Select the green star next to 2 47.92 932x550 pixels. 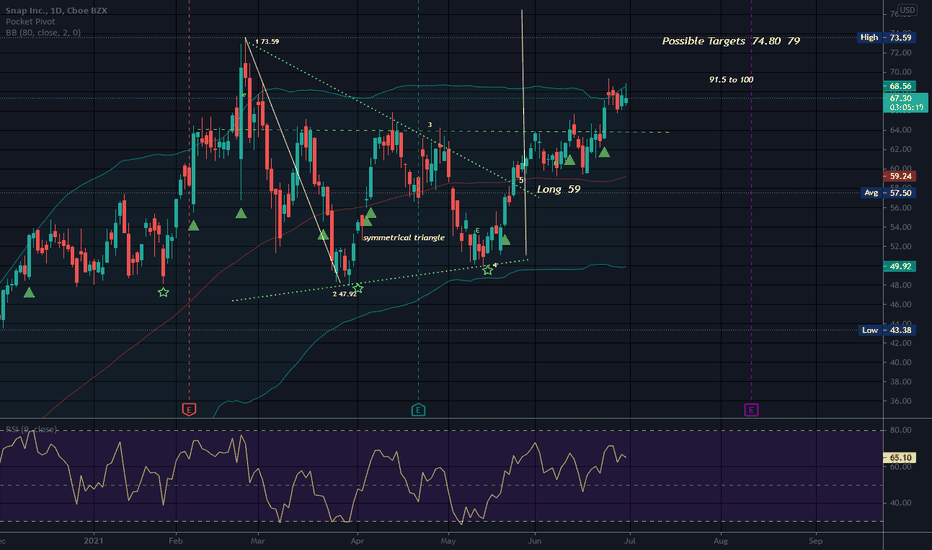tap(358, 288)
